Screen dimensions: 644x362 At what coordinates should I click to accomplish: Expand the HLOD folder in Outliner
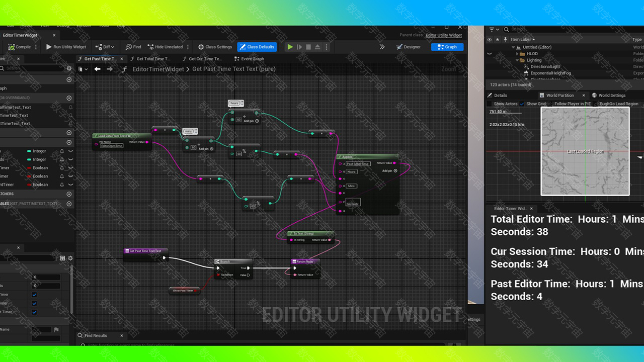click(518, 54)
